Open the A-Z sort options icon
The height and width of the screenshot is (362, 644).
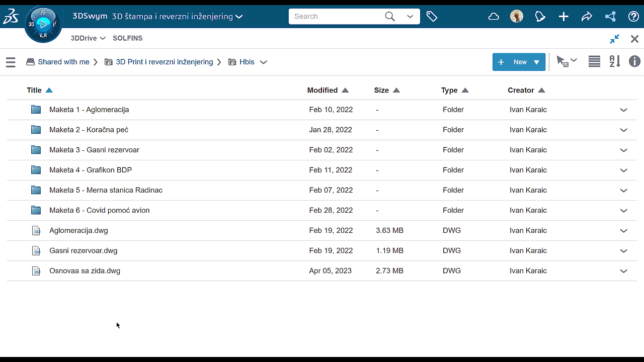coord(615,61)
